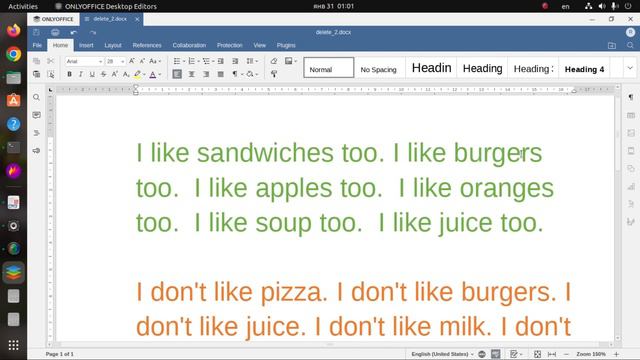Screen dimensions: 640x360
Task: Click the font color A button
Action: pyautogui.click(x=153, y=74)
